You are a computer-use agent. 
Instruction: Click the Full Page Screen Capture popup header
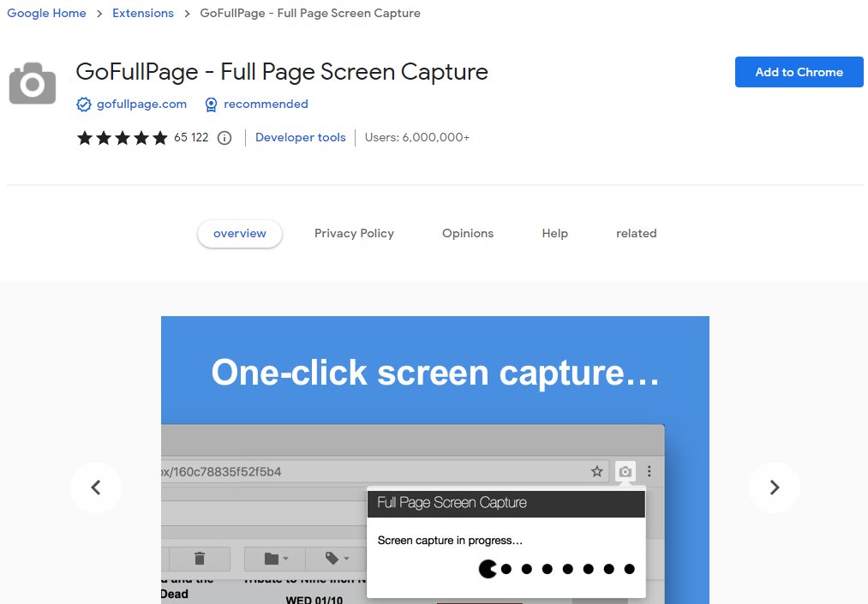(x=506, y=503)
